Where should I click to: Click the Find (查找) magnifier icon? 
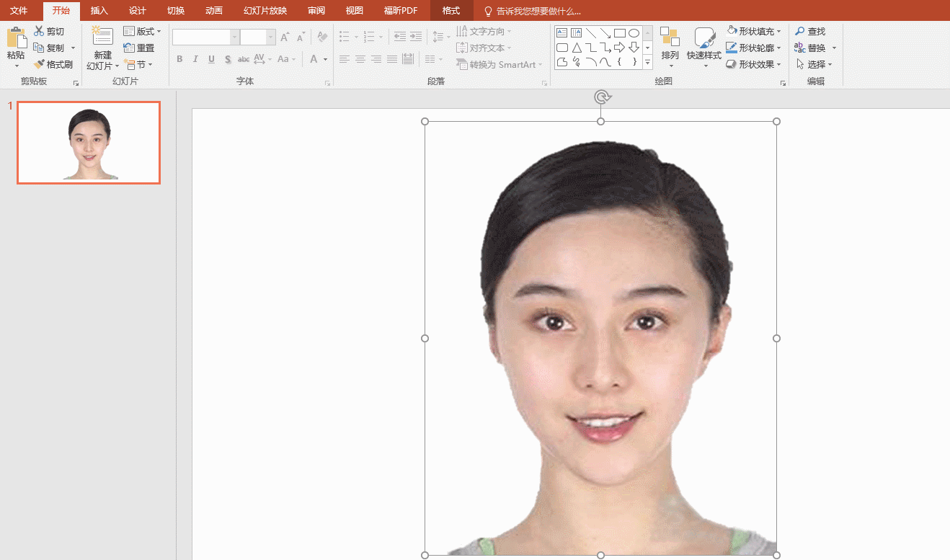(799, 32)
